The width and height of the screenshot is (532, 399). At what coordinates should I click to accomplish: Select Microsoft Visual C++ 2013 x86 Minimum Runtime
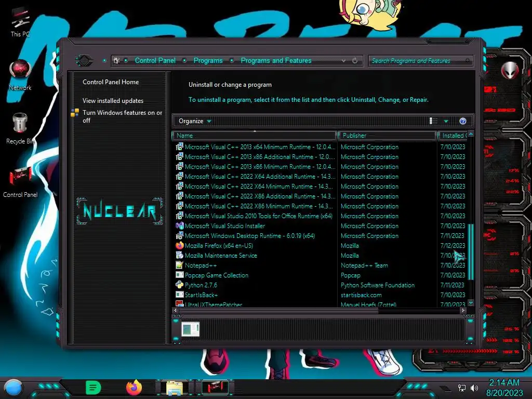click(260, 167)
